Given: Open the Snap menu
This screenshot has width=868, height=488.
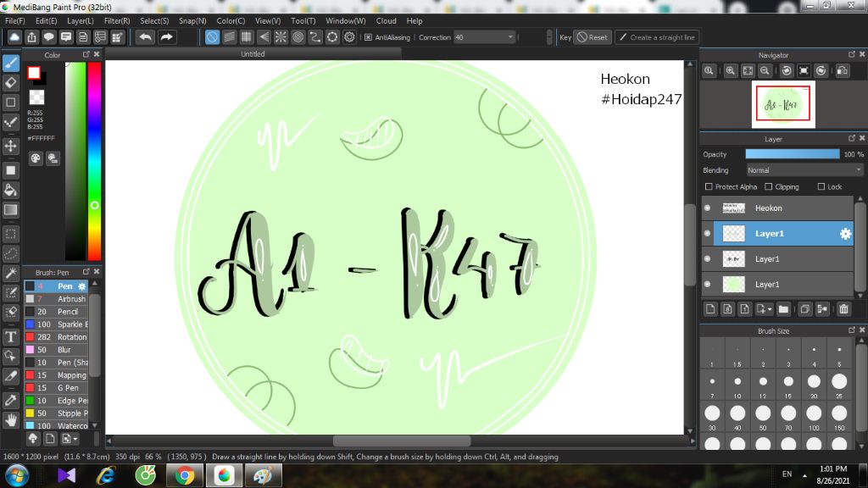Looking at the screenshot, I should [x=192, y=20].
